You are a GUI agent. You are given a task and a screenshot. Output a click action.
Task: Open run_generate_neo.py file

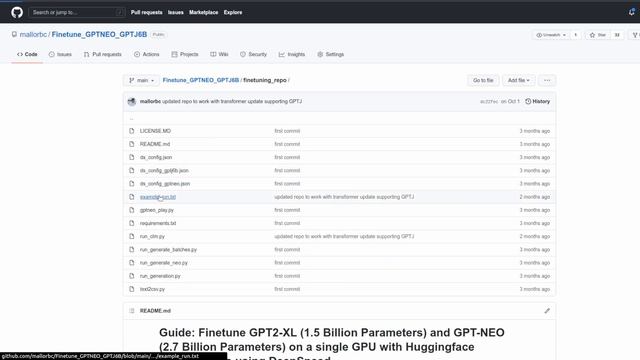164,263
